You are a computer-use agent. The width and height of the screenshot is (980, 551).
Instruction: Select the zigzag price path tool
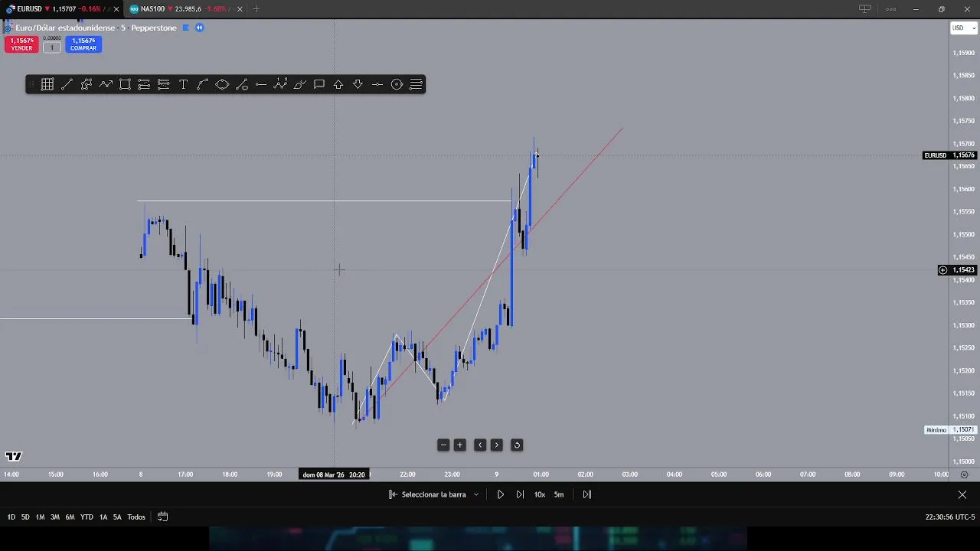point(106,84)
